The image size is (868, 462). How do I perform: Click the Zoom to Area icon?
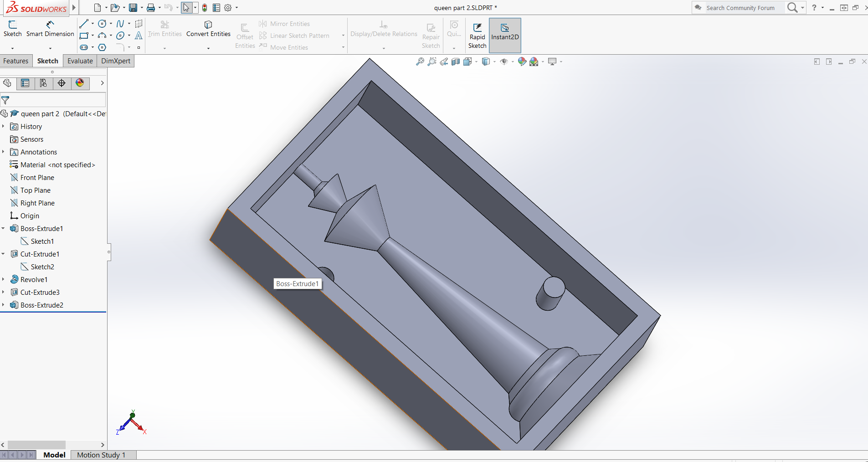(432, 62)
